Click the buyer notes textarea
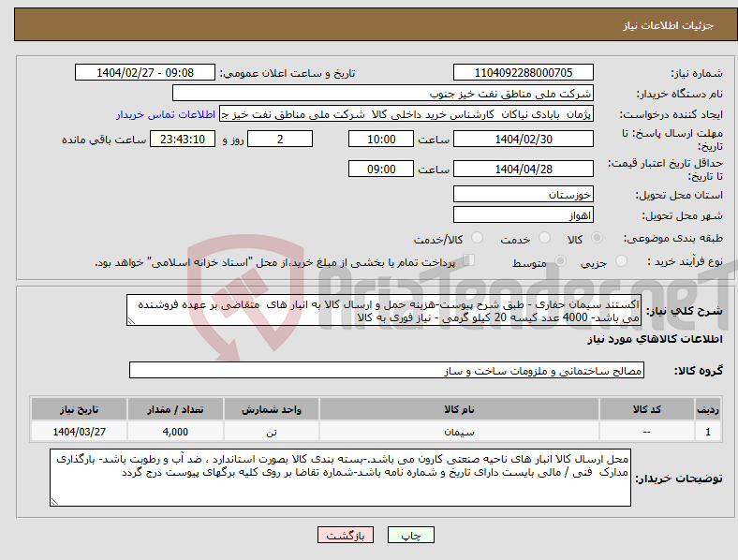 tap(340, 478)
